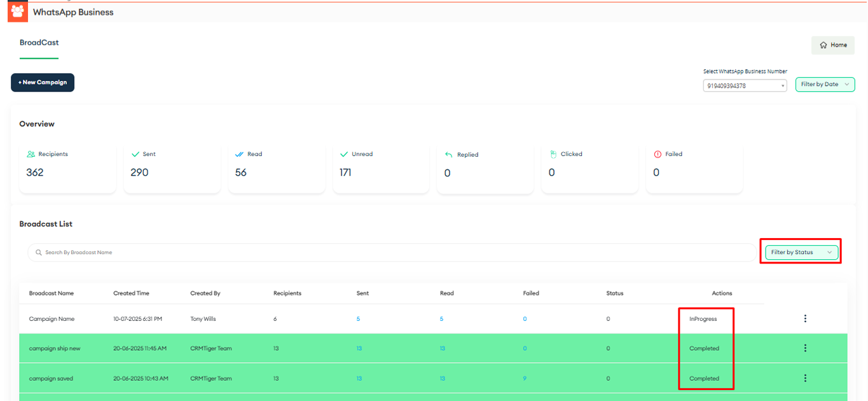The width and height of the screenshot is (868, 401).
Task: Click the Sent checkmark icon in Overview
Action: pos(135,154)
